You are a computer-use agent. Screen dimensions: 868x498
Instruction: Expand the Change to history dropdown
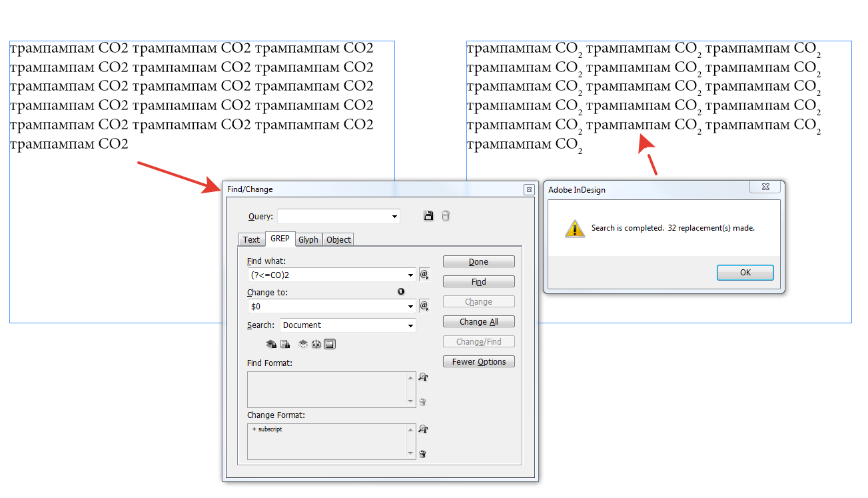pyautogui.click(x=411, y=306)
